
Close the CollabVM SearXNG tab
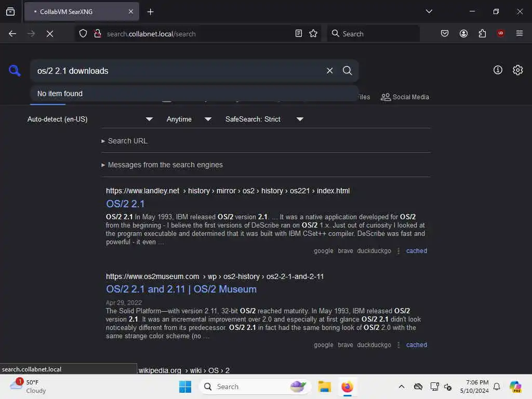point(131,11)
